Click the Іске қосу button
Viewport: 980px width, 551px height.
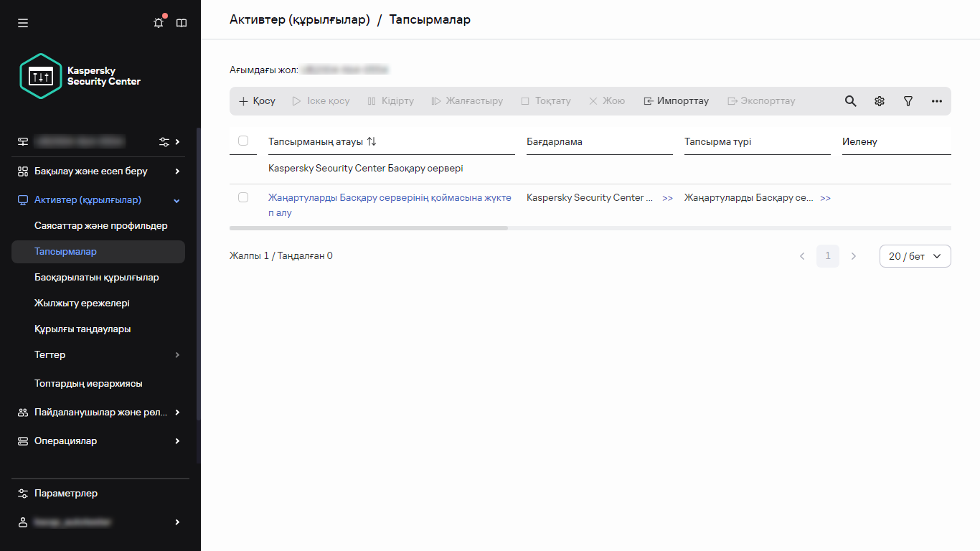tap(321, 101)
